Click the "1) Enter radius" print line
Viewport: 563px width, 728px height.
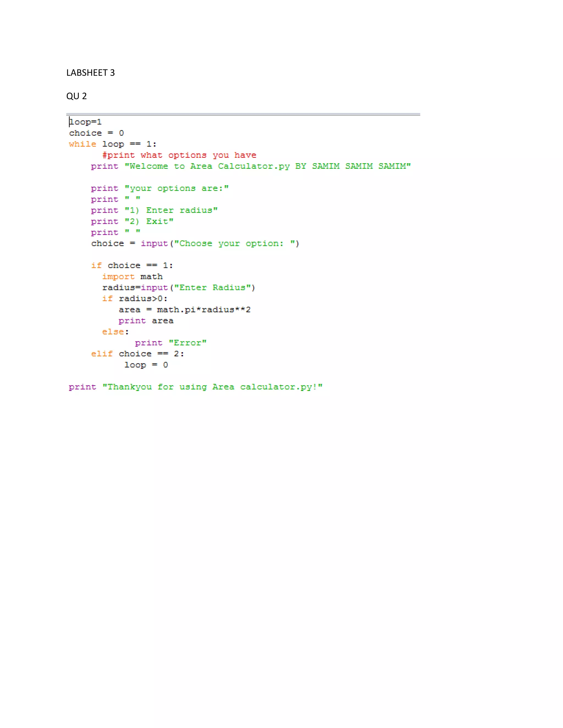(x=154, y=210)
